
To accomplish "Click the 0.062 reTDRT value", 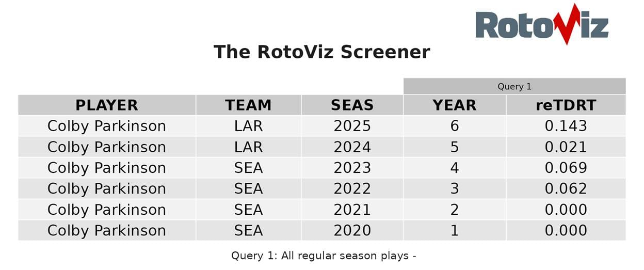I will tap(566, 188).
